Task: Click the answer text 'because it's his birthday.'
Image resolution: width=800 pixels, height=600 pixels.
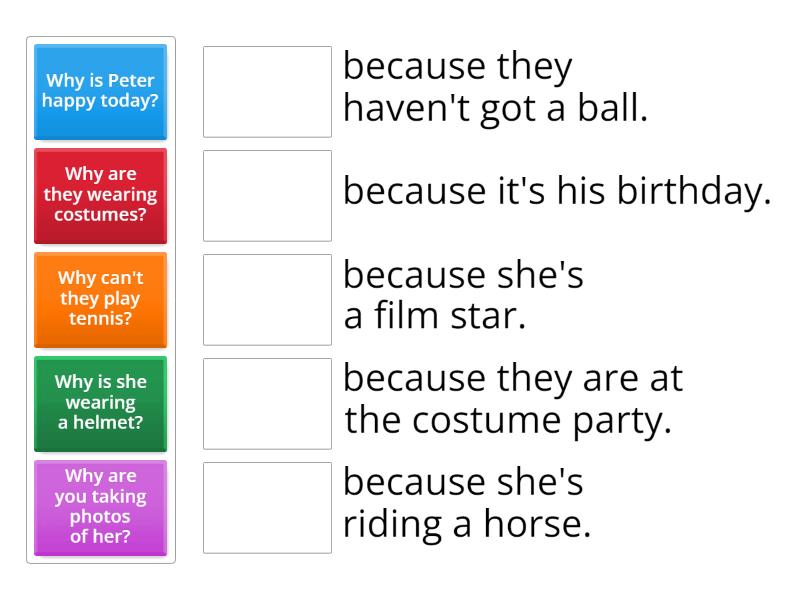Action: [x=557, y=192]
